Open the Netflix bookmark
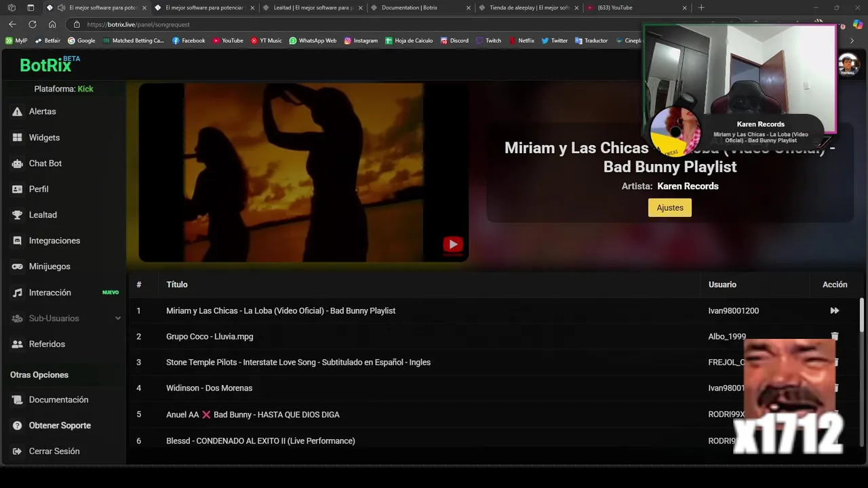The image size is (868, 488). tap(521, 41)
